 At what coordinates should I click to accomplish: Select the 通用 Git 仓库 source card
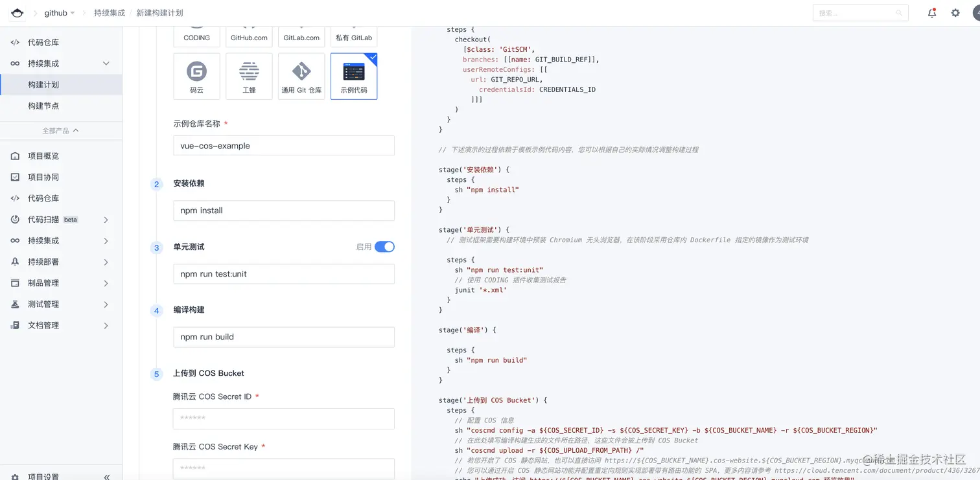point(301,76)
